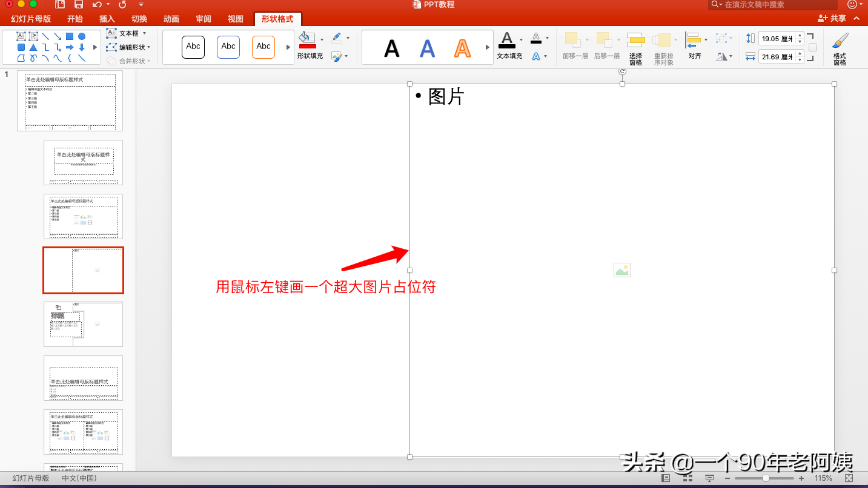Viewport: 868px width, 488px height.
Task: Choose the triangle shape in gallery
Action: pyautogui.click(x=33, y=47)
